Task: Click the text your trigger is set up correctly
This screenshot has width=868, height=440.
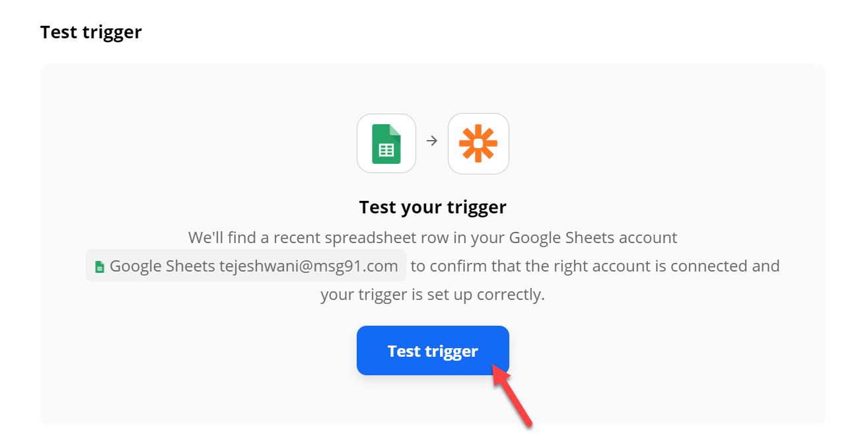Action: coord(433,295)
